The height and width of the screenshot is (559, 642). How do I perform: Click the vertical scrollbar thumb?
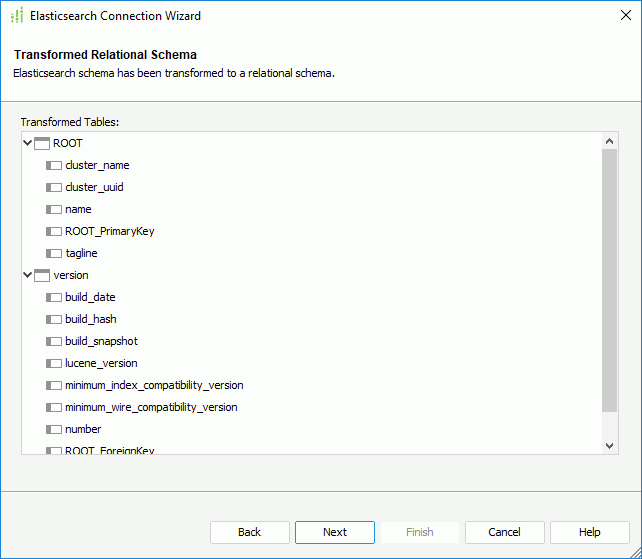[609, 281]
